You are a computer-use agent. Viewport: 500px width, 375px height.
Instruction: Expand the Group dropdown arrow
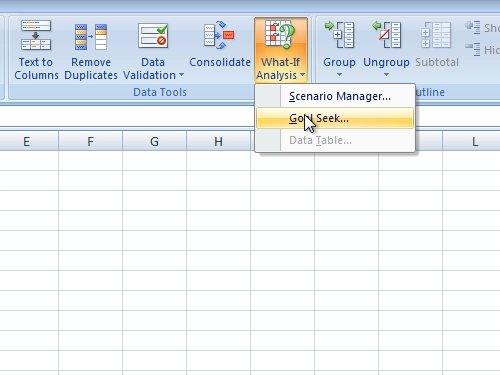click(339, 75)
